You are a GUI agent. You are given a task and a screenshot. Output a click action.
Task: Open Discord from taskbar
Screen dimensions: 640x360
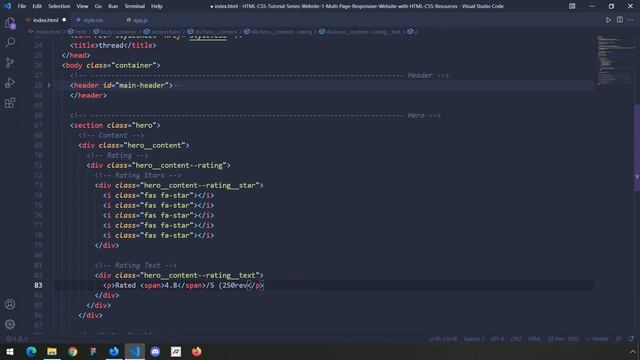155,351
